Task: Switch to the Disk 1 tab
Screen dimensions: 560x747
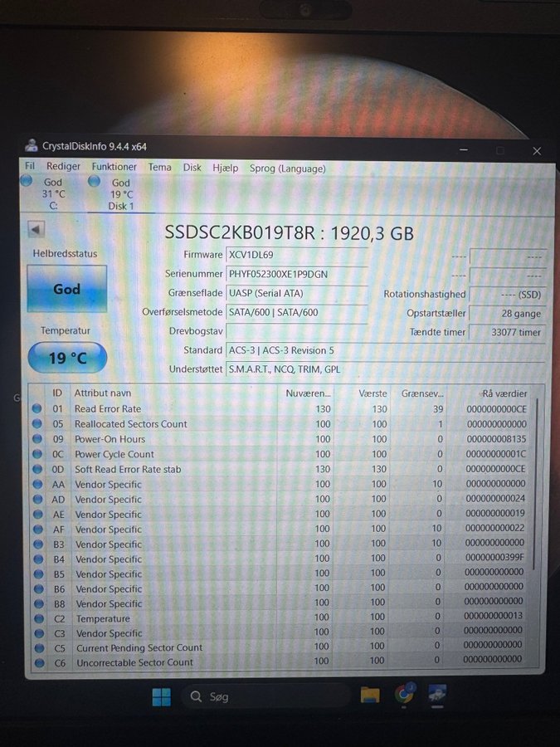Action: [121, 194]
